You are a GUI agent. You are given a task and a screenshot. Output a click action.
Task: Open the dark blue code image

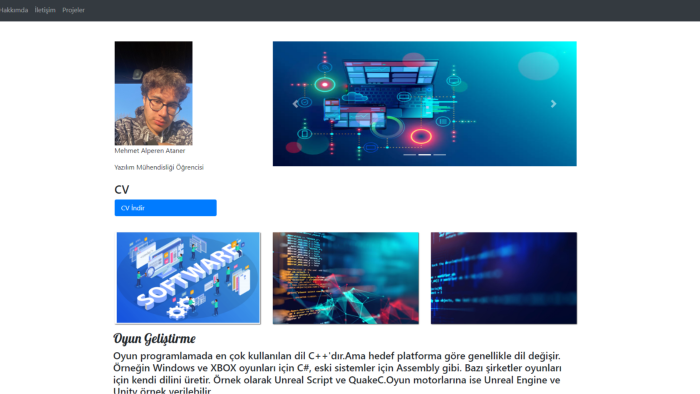tap(504, 278)
